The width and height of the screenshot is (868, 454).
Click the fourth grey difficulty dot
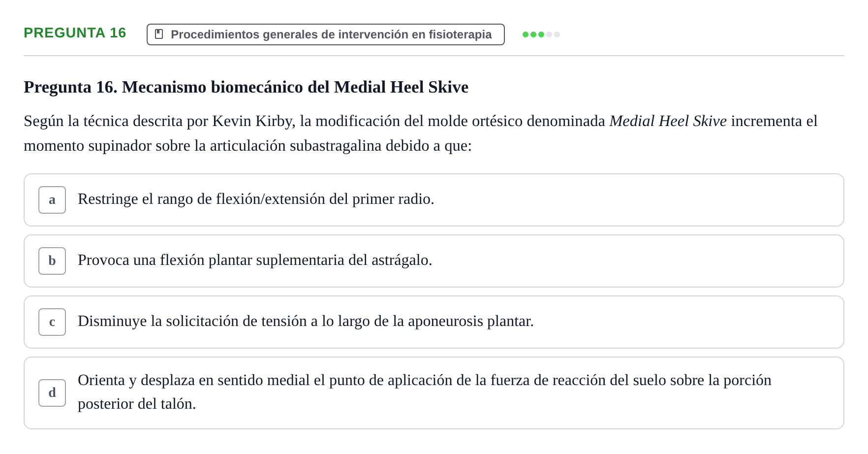pyautogui.click(x=549, y=34)
